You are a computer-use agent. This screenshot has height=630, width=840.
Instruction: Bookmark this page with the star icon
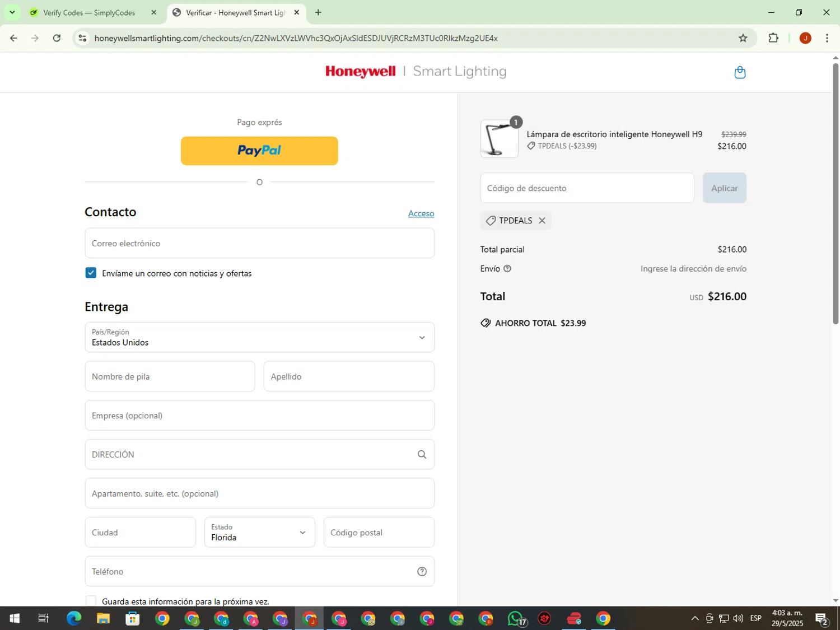coord(743,38)
